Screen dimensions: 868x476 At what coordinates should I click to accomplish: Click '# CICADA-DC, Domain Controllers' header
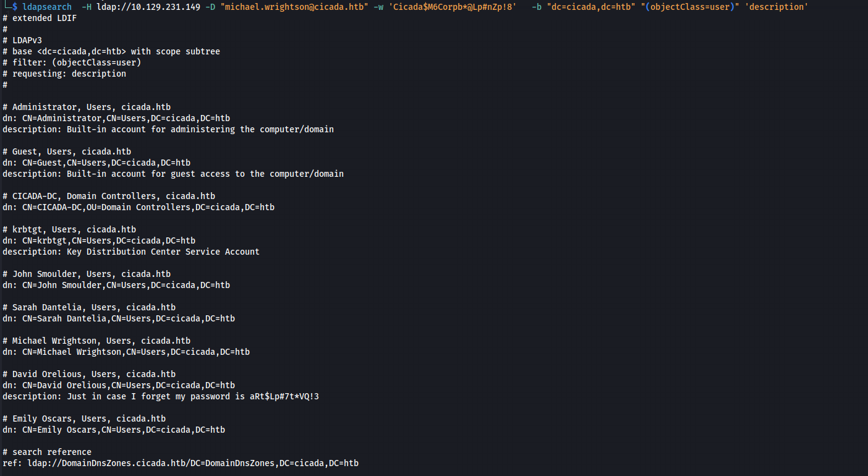point(109,196)
